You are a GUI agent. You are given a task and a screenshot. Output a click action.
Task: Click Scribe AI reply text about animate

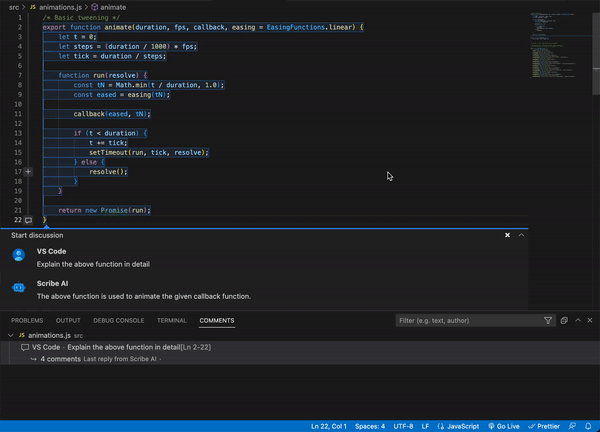[144, 297]
